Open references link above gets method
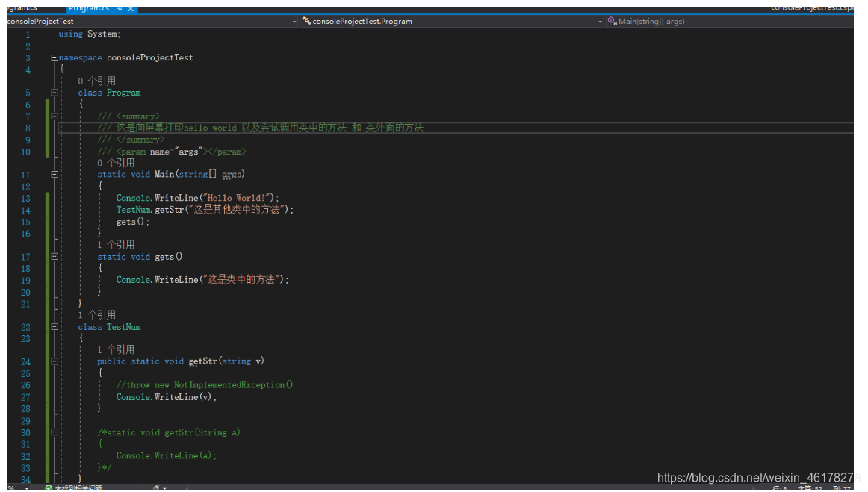This screenshot has height=492, width=868. pyautogui.click(x=116, y=245)
